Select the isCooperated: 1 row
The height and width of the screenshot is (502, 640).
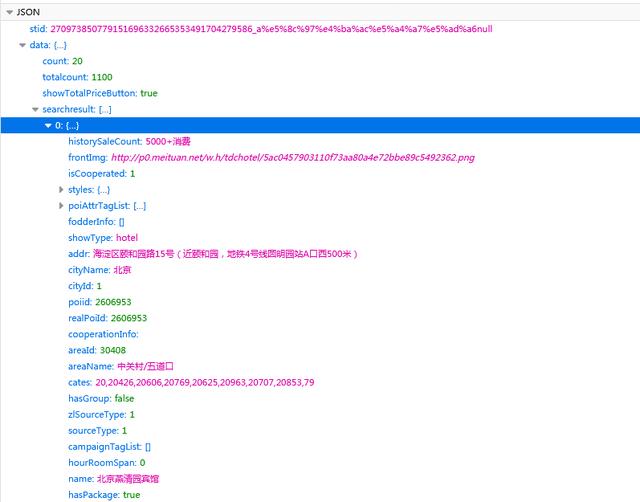[x=320, y=173]
